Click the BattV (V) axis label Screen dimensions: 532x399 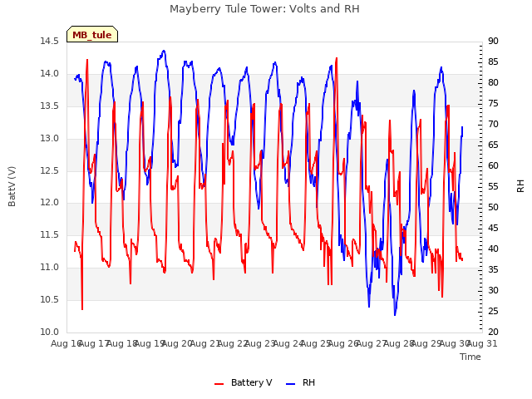(12, 186)
